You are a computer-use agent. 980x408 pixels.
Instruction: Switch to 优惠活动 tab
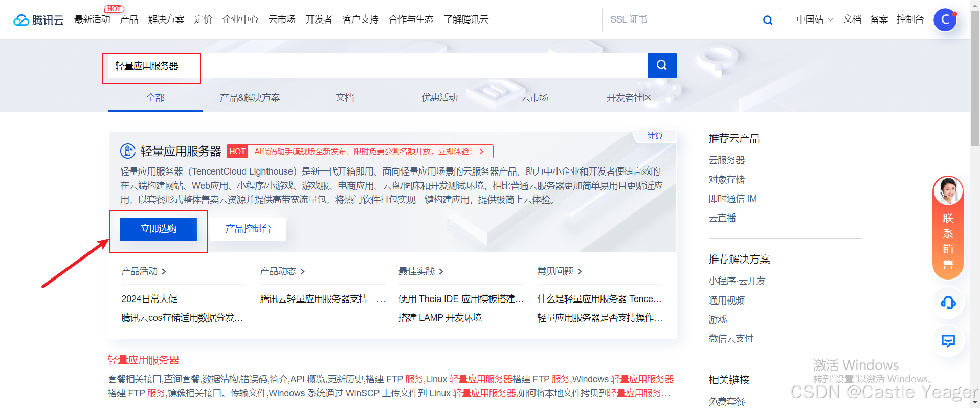click(x=439, y=97)
